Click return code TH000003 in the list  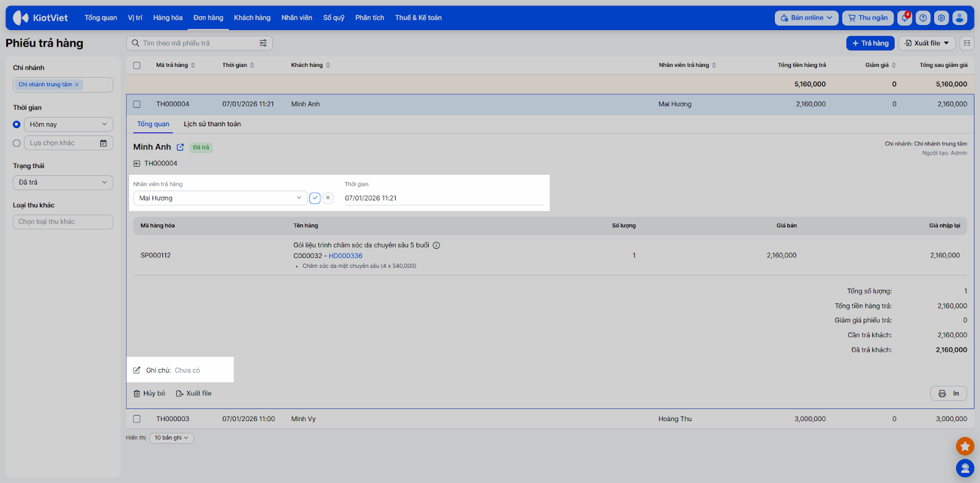point(173,419)
